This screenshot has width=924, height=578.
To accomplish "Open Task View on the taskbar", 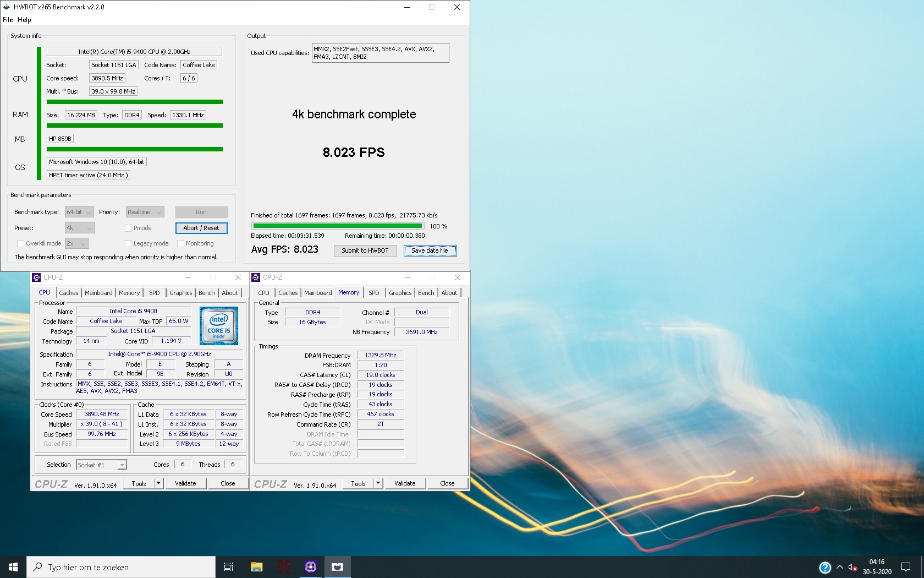I will coord(229,567).
